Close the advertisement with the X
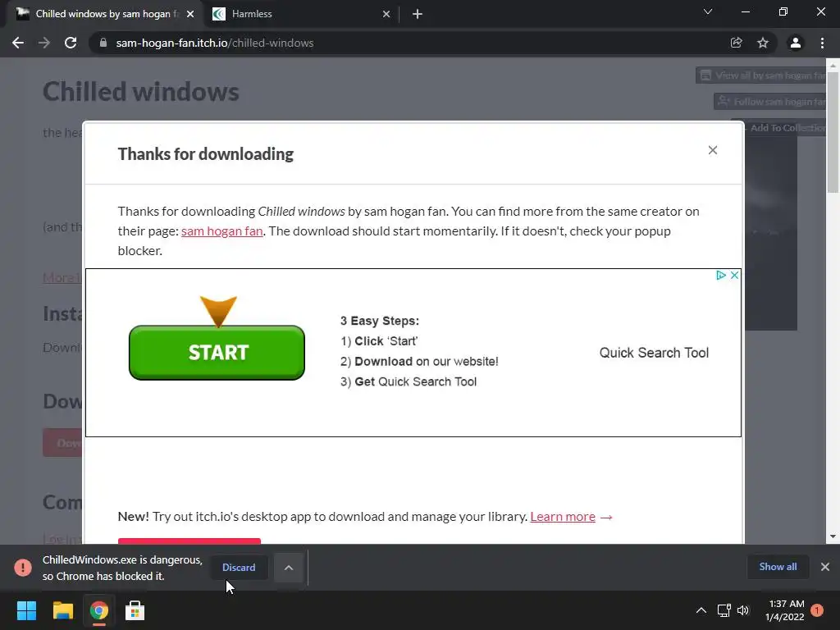840x630 pixels. pyautogui.click(x=734, y=275)
